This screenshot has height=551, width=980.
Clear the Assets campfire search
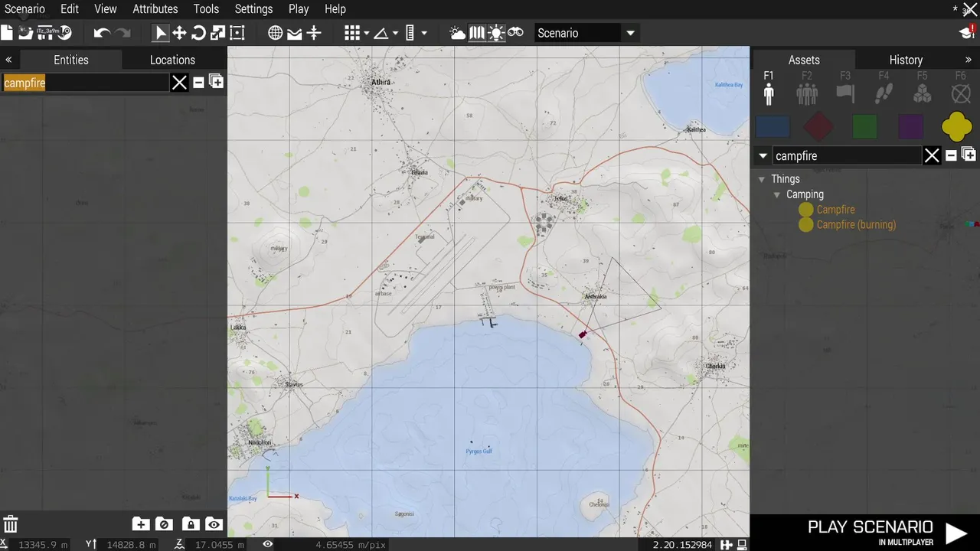click(x=932, y=156)
